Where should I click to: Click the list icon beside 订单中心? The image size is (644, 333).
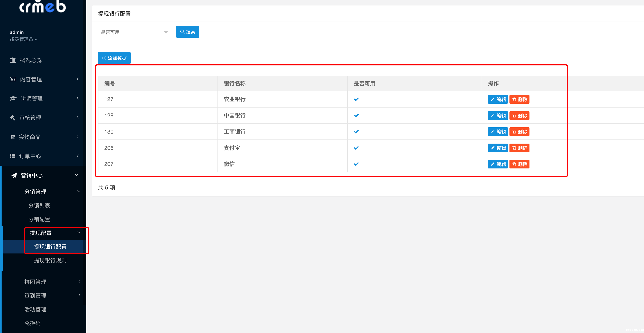click(13, 156)
